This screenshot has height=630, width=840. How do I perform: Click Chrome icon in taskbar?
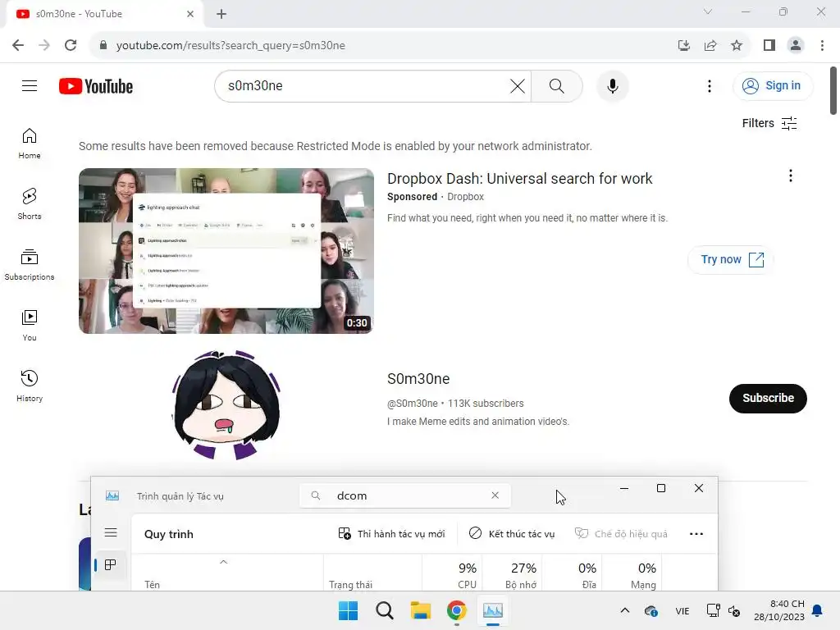[x=456, y=610]
